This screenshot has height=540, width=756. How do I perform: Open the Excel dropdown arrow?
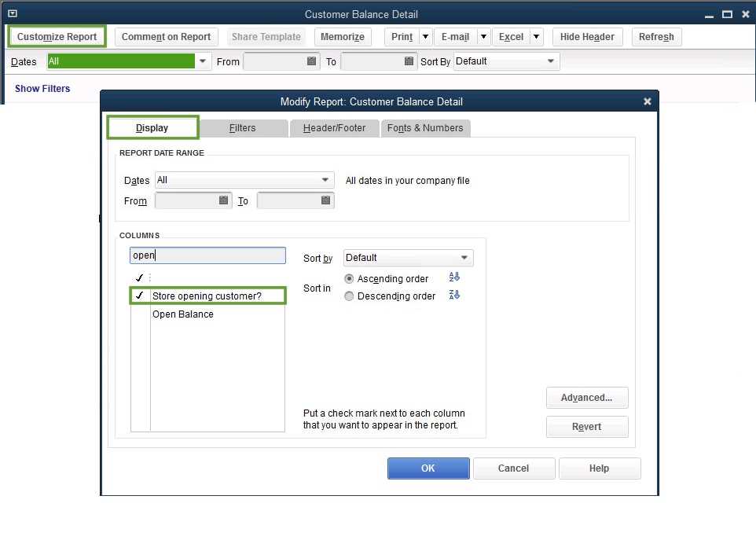click(x=536, y=37)
